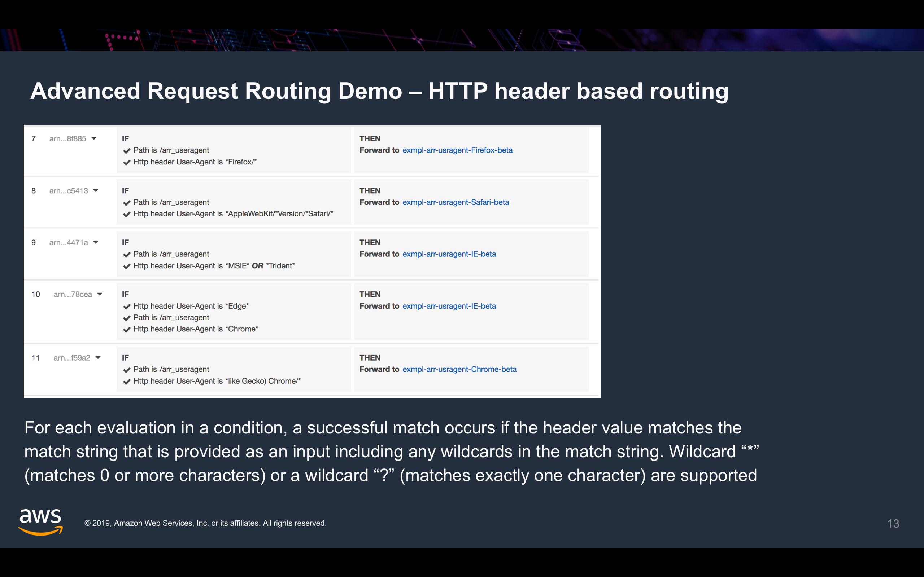Click the checkmark beside Path is /arr_useragent rule 7
Screen dimensions: 924x577
click(x=127, y=150)
